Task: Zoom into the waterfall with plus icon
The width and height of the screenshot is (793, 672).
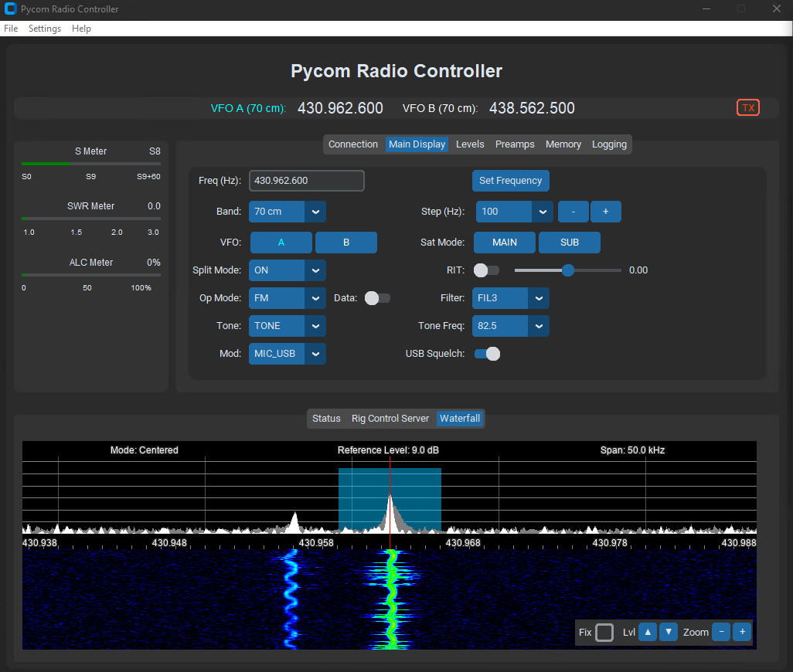Action: [742, 631]
